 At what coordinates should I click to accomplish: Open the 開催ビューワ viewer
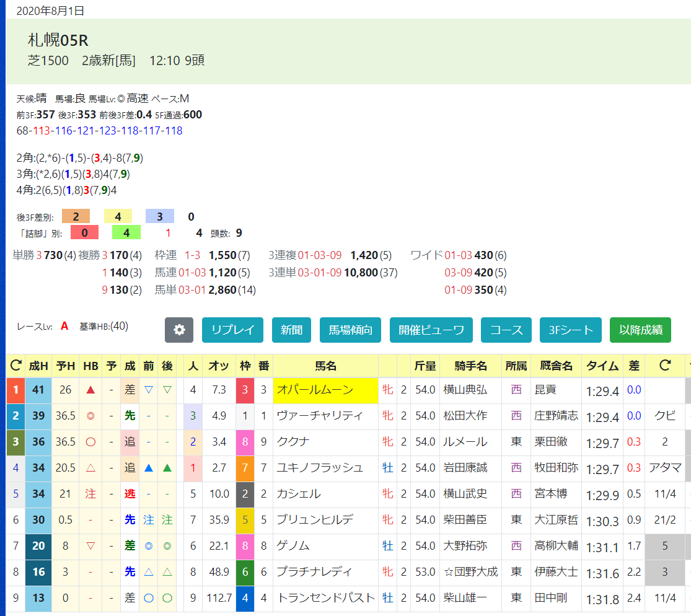[431, 330]
